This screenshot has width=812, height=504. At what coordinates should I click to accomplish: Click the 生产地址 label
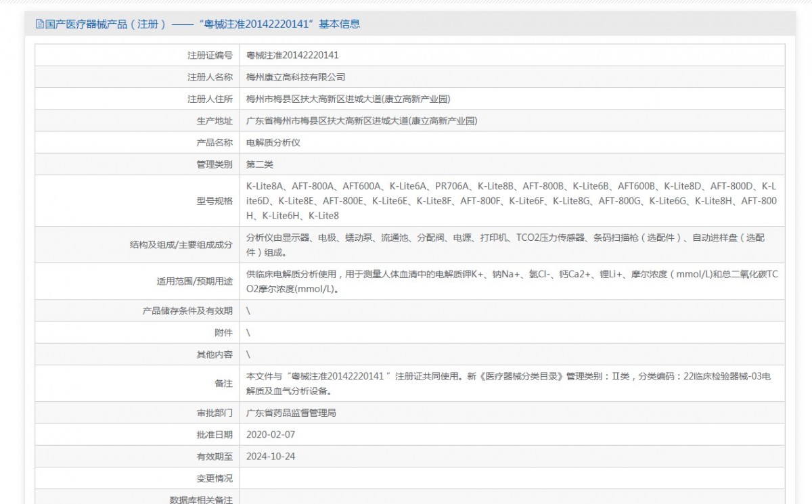(x=215, y=121)
